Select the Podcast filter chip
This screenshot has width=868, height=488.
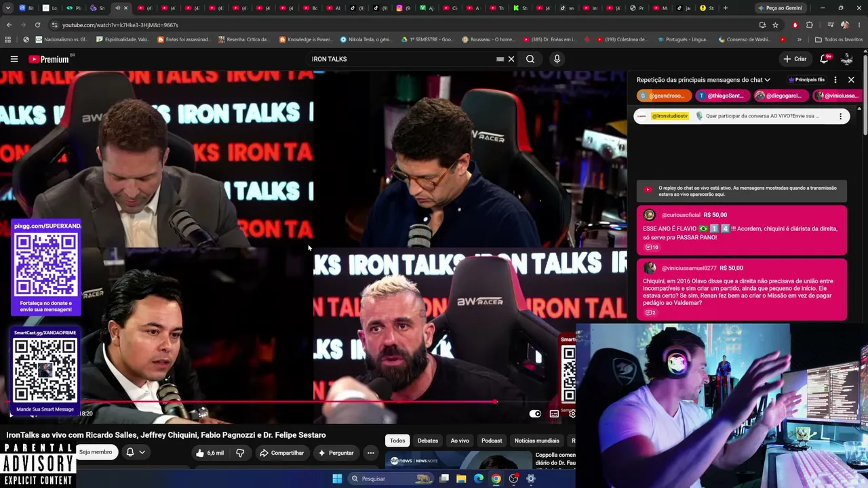pos(492,441)
